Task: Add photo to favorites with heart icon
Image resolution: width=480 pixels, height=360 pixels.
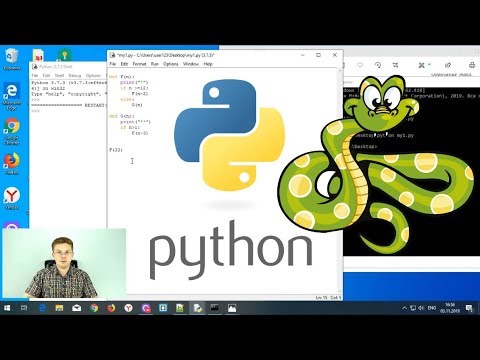Action: click(360, 65)
